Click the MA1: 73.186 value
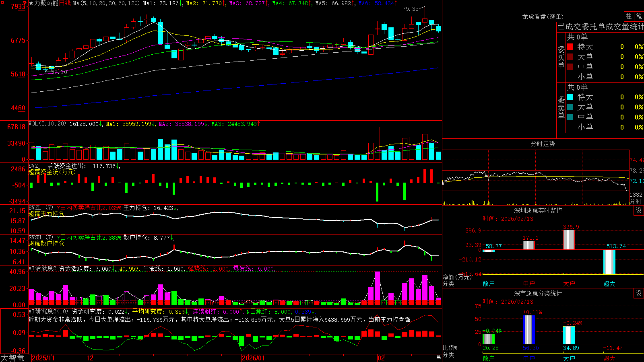Viewport: 644px width, 362px height. (x=161, y=3)
